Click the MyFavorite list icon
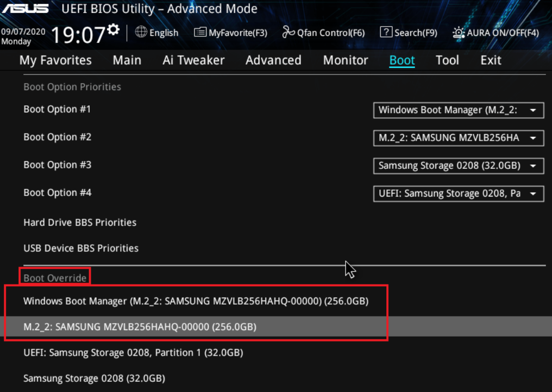The width and height of the screenshot is (552, 392). tap(200, 33)
